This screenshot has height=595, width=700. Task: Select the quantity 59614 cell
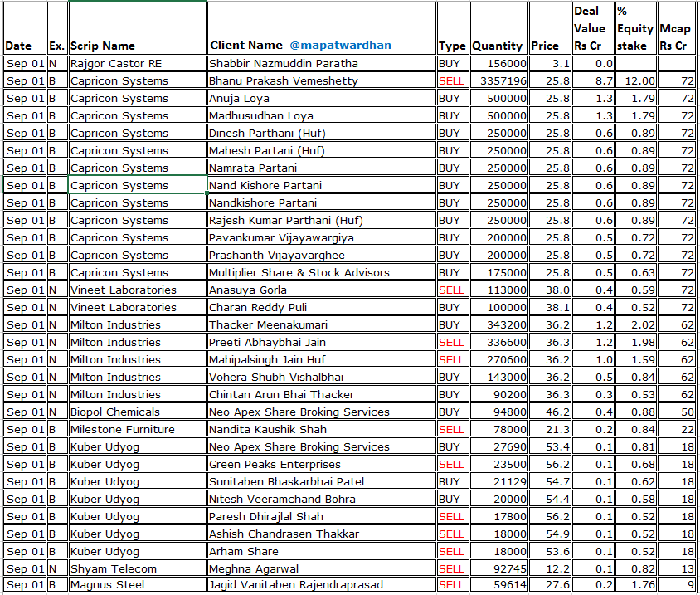click(x=499, y=585)
